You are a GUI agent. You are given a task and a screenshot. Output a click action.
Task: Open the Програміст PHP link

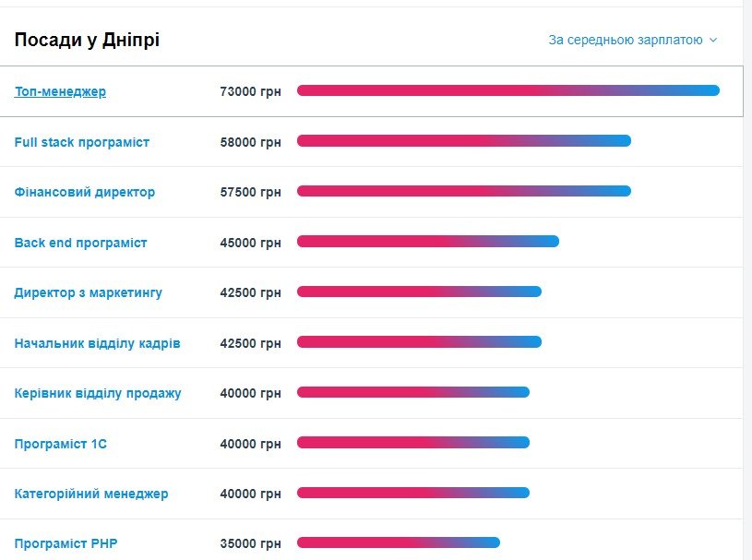tap(66, 543)
